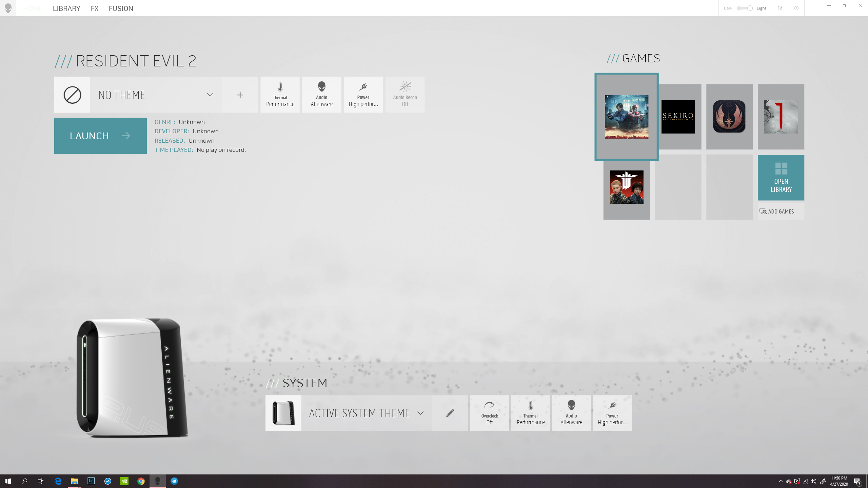The image size is (868, 488).
Task: Open the system Audio Alienware tile
Action: point(571,413)
